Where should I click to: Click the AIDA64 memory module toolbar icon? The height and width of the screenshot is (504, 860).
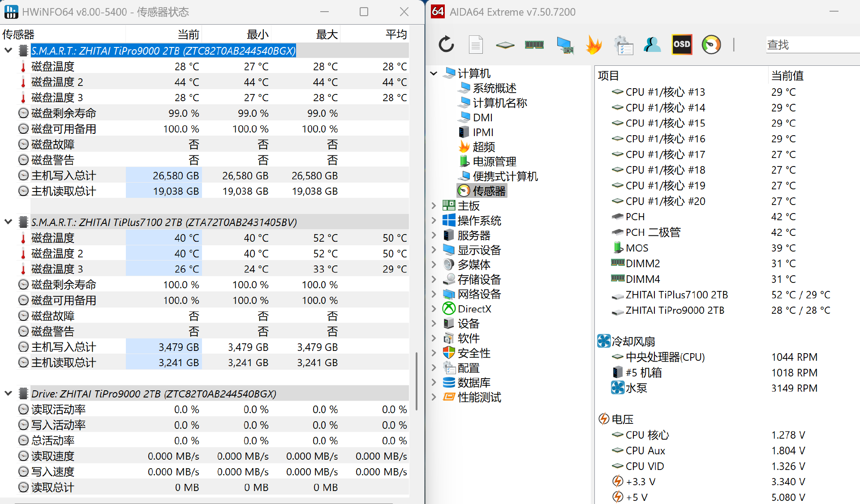(534, 44)
